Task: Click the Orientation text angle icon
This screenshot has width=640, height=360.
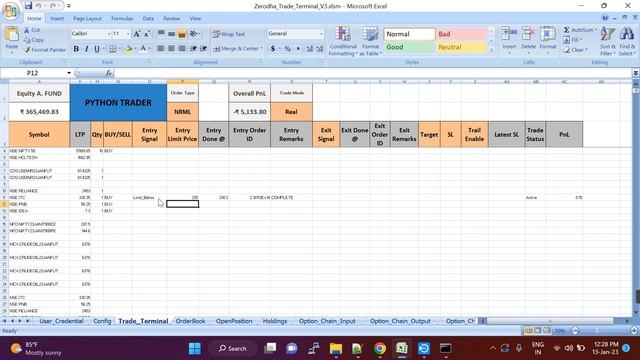Action: coord(194,34)
